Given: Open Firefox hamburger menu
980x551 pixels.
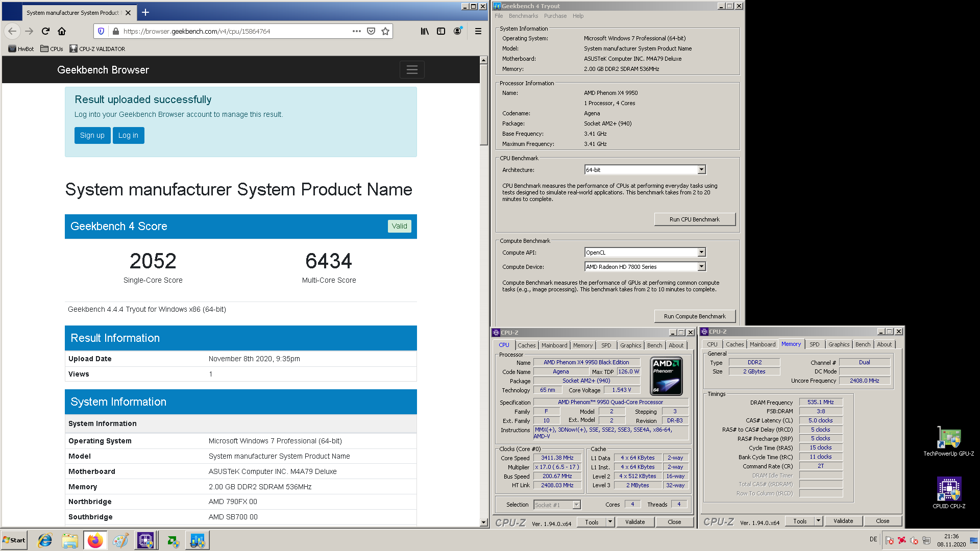Looking at the screenshot, I should (478, 31).
